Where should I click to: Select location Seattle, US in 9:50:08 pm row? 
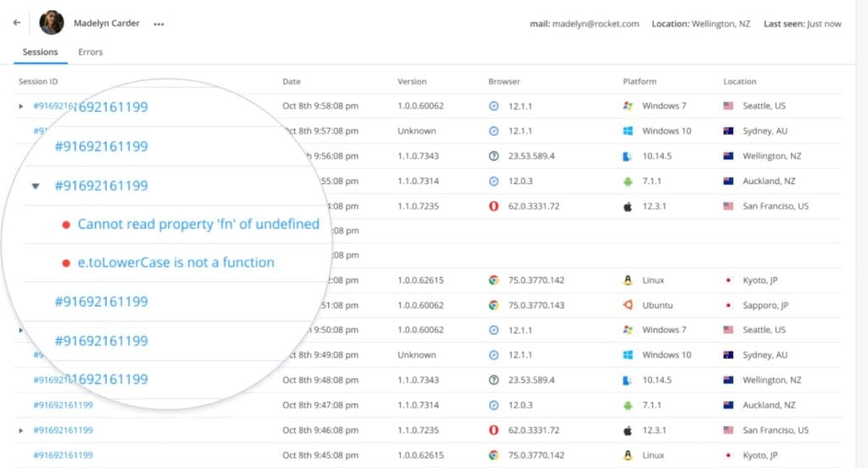click(764, 330)
